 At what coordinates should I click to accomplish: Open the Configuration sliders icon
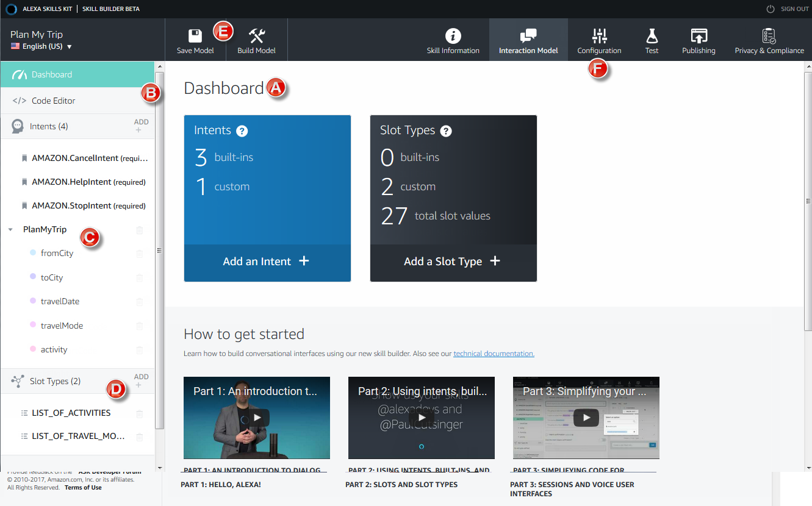coord(599,36)
